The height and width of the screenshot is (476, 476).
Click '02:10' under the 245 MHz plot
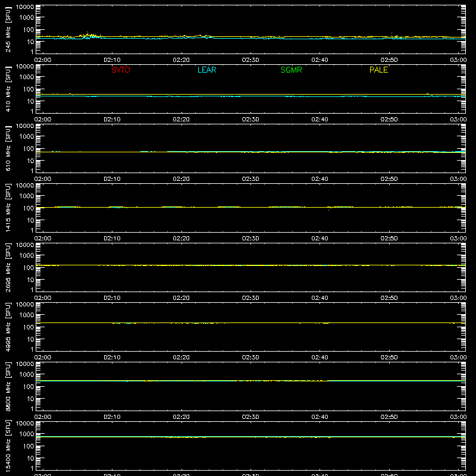click(x=112, y=60)
